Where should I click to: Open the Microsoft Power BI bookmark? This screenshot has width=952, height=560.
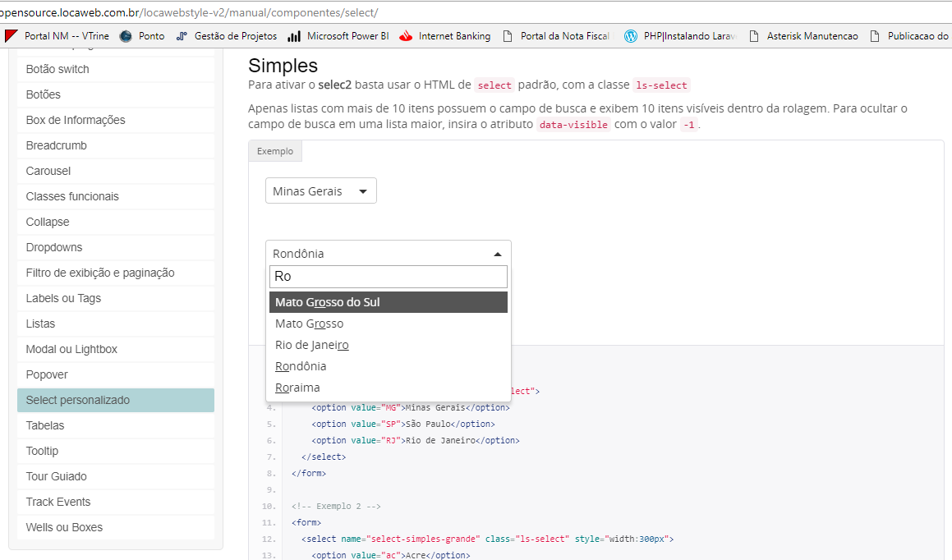tap(338, 36)
